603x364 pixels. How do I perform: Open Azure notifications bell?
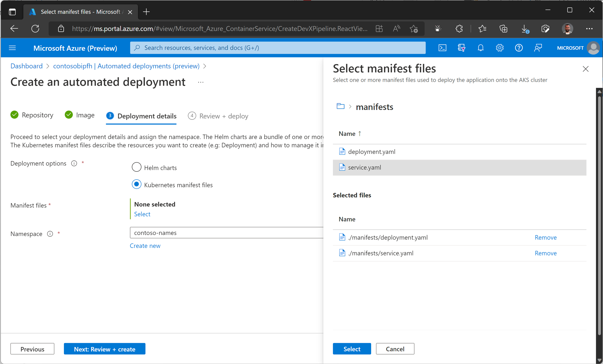(480, 48)
